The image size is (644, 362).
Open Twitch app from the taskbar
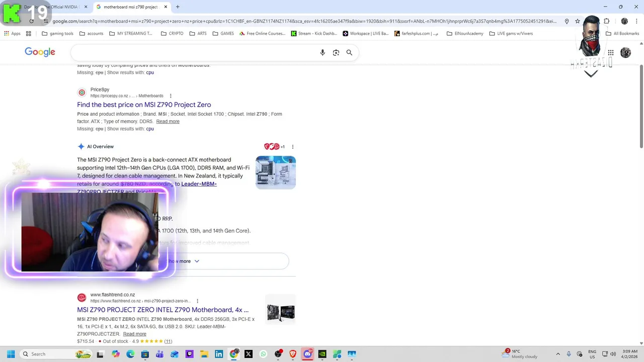(189, 354)
